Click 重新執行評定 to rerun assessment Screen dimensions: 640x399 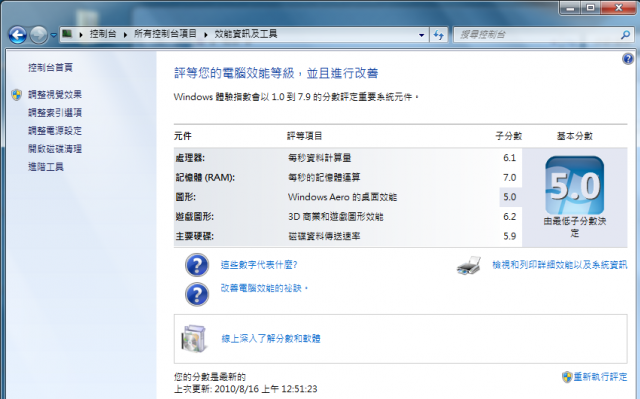600,377
